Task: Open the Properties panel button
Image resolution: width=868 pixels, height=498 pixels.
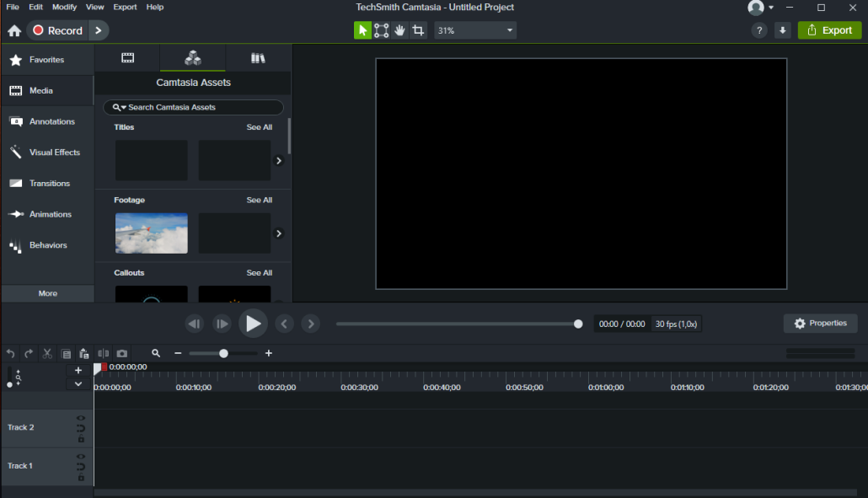Action: (820, 324)
